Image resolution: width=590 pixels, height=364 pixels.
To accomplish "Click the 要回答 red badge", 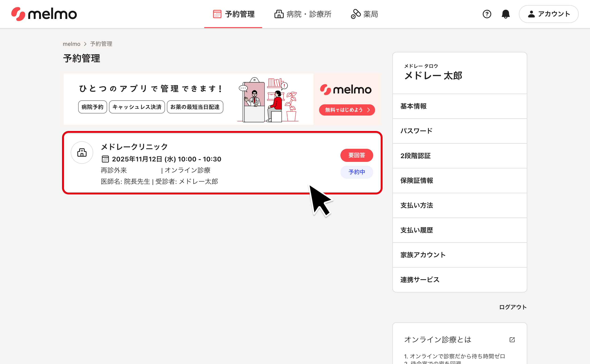I will click(357, 155).
